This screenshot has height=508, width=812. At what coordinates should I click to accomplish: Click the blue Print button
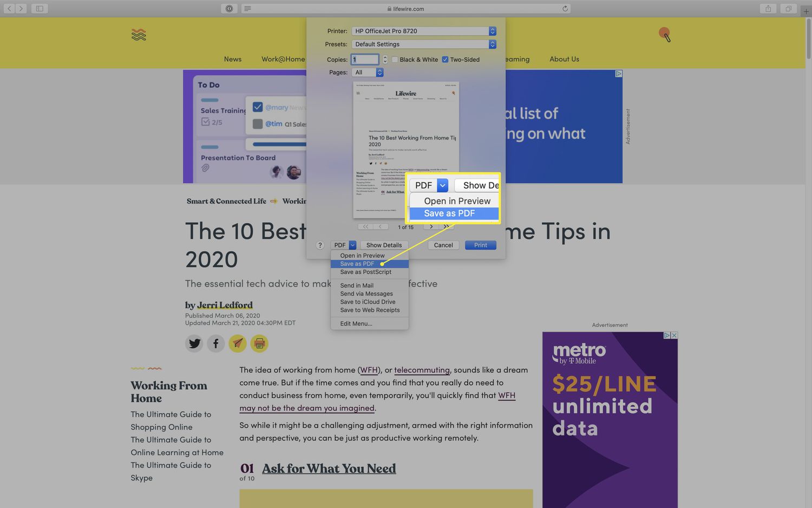click(x=481, y=245)
